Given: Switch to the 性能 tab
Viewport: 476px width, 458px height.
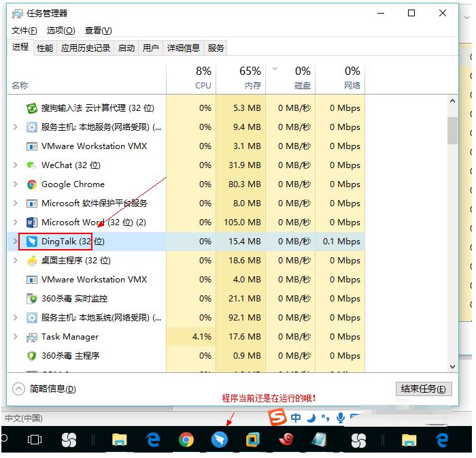Looking at the screenshot, I should coord(45,48).
